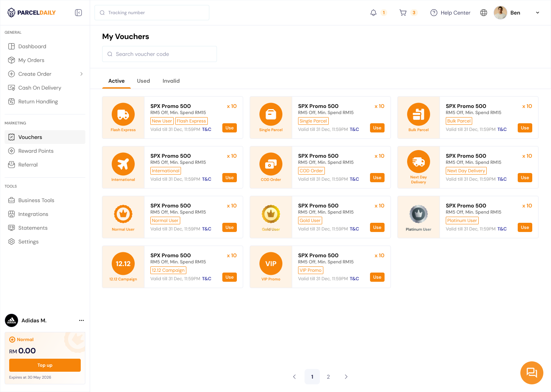Viewport: 551px width, 392px height.
Task: Go to next page with right chevron
Action: coord(346,377)
